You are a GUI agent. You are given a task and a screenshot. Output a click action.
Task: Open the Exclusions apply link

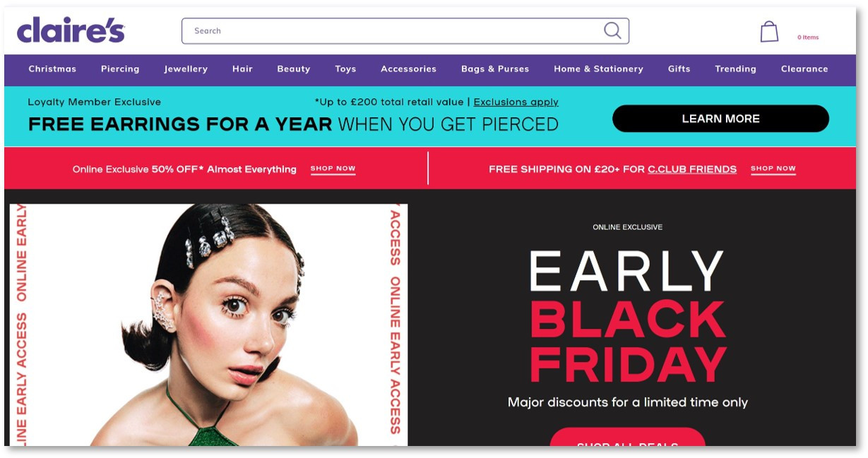(x=516, y=102)
